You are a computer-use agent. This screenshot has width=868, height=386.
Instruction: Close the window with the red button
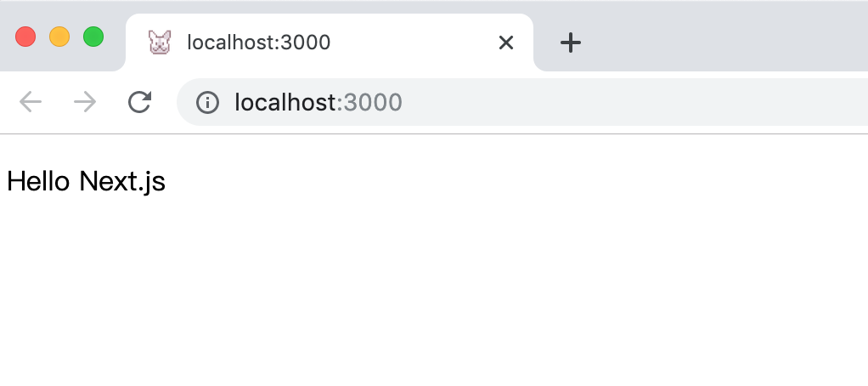tap(25, 37)
